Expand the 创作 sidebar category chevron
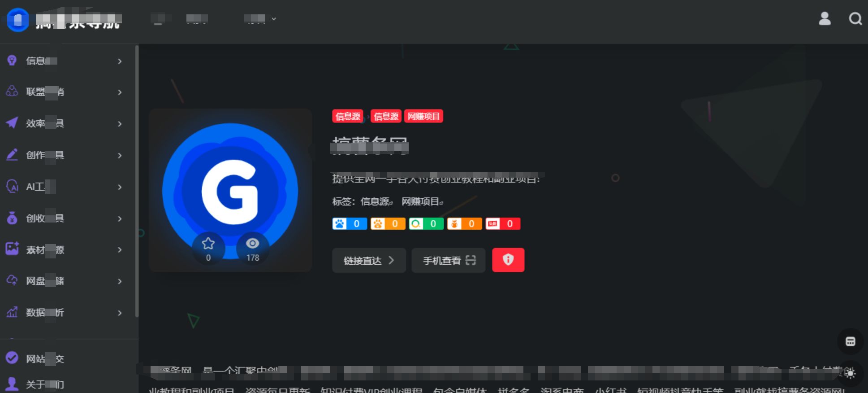 [120, 155]
